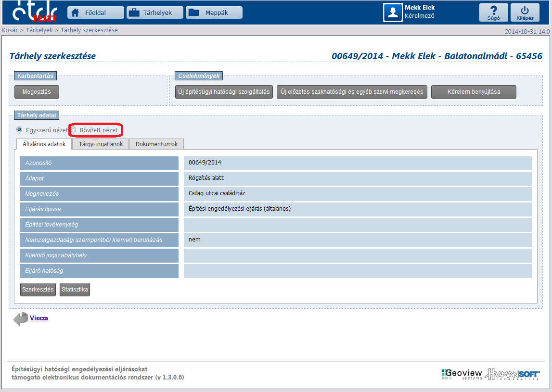Go to Főoldal in the top menu
Screen dimensions: 552x392
pyautogui.click(x=95, y=13)
